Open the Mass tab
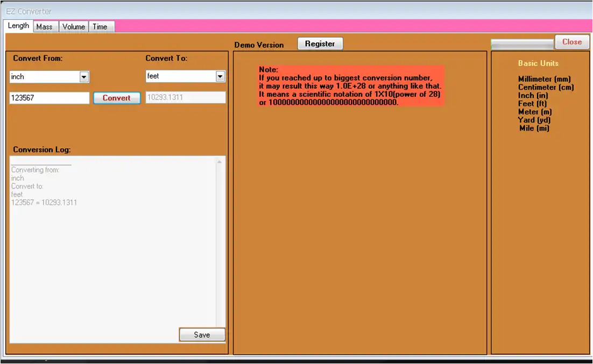The image size is (593, 364). tap(45, 27)
